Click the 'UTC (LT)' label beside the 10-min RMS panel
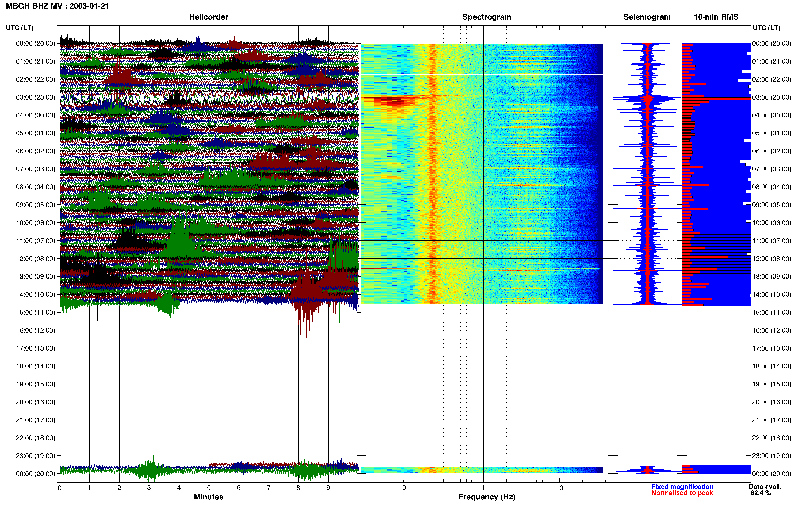Viewport: 812px width, 508px height. tap(766, 28)
